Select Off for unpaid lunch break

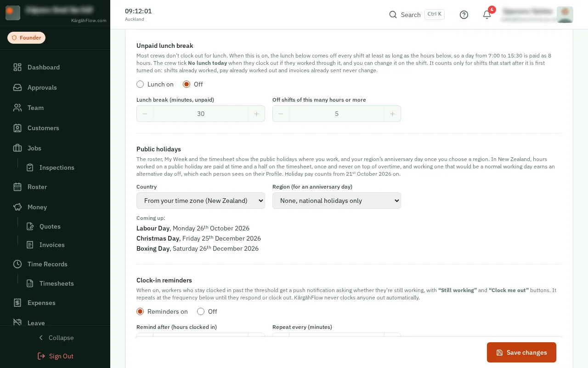[187, 84]
